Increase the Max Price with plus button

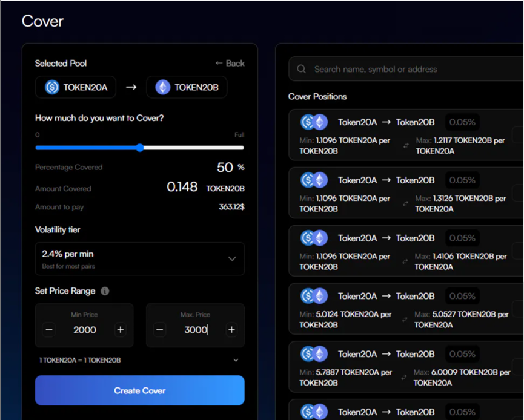coord(231,330)
